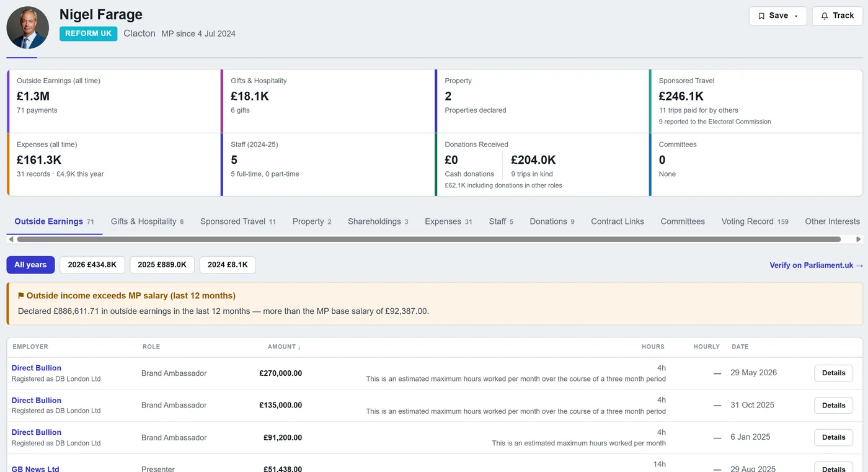Open the Sponsored Travel tab
Viewport: 868px width, 472px height.
click(x=238, y=221)
